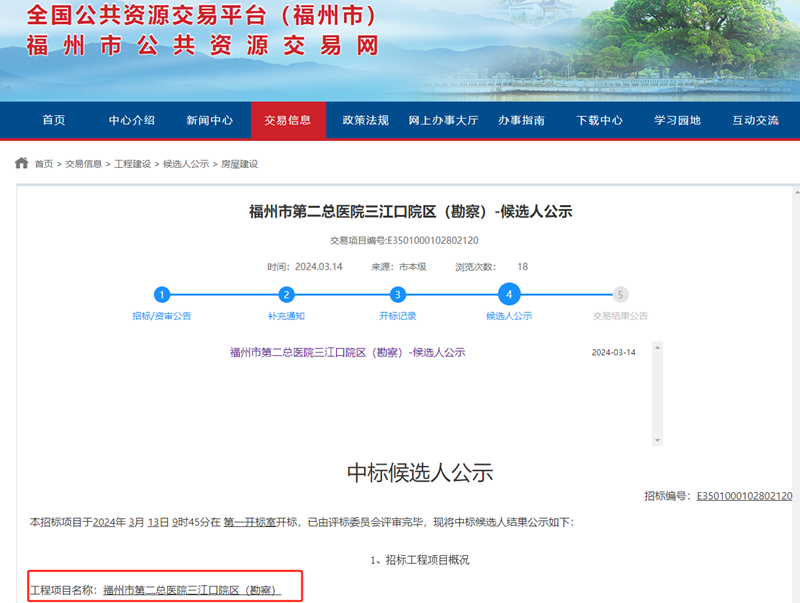Select step 4 circle 候选人公示
The image size is (800, 603).
click(509, 294)
